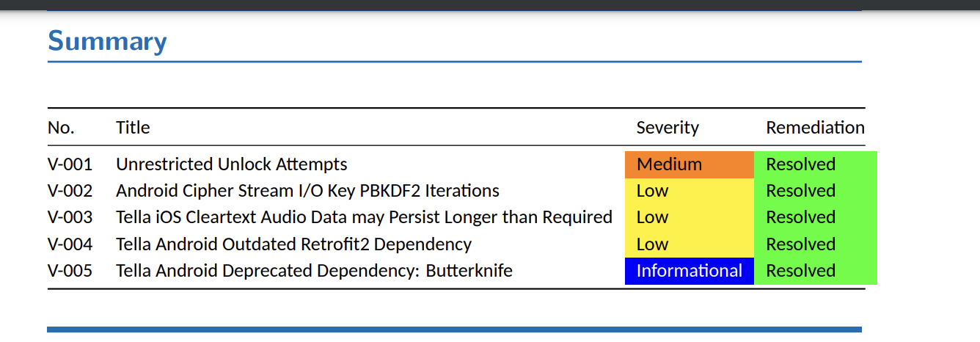Select the V-002 row number
980x342 pixels.
(70, 191)
